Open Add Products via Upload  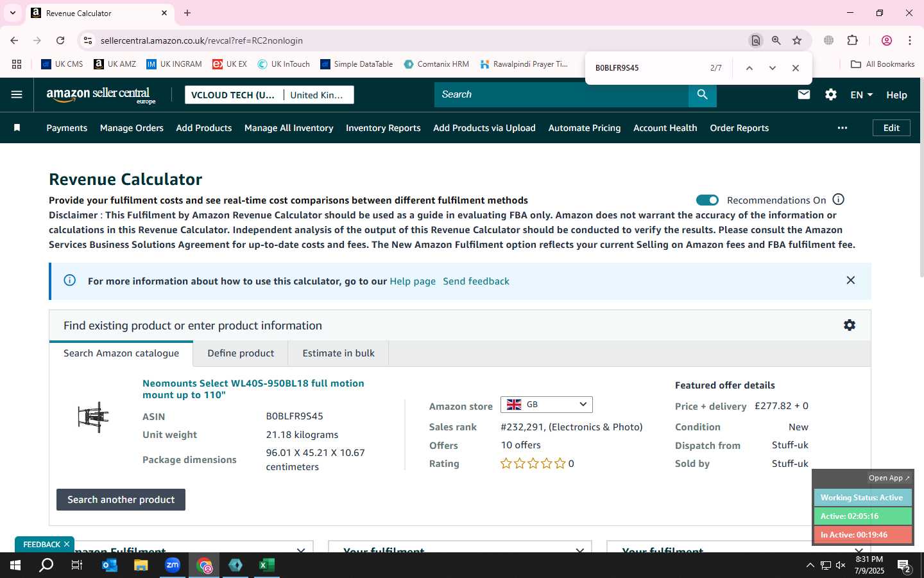coord(484,128)
